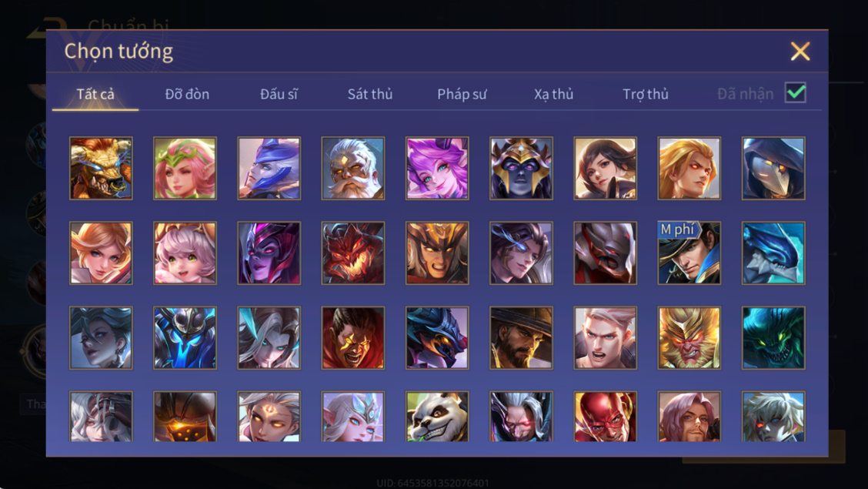Select the red Flash-masked hero
This screenshot has height=489, width=868.
[605, 417]
